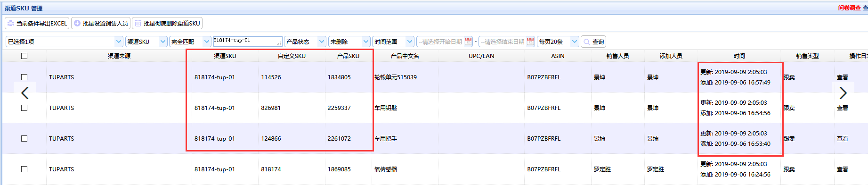The image size is (868, 185).
Task: Select product SKU cell 2259337
Action: (x=339, y=108)
